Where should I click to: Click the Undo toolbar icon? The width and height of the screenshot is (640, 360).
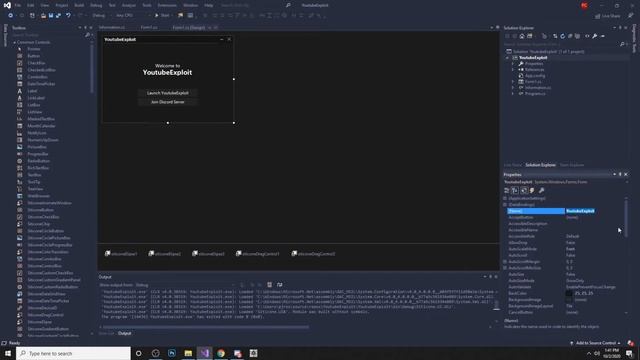point(68,16)
